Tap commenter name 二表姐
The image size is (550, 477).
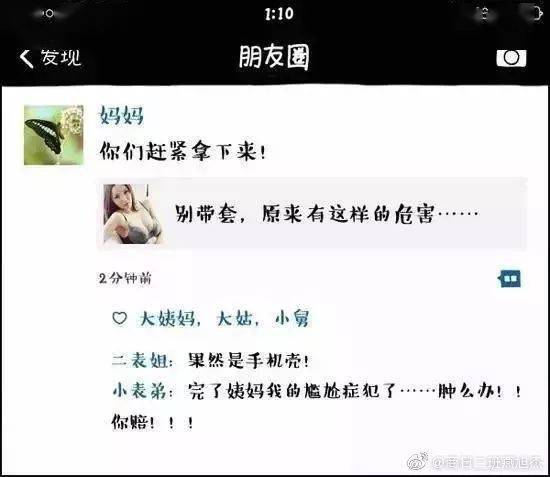click(140, 360)
